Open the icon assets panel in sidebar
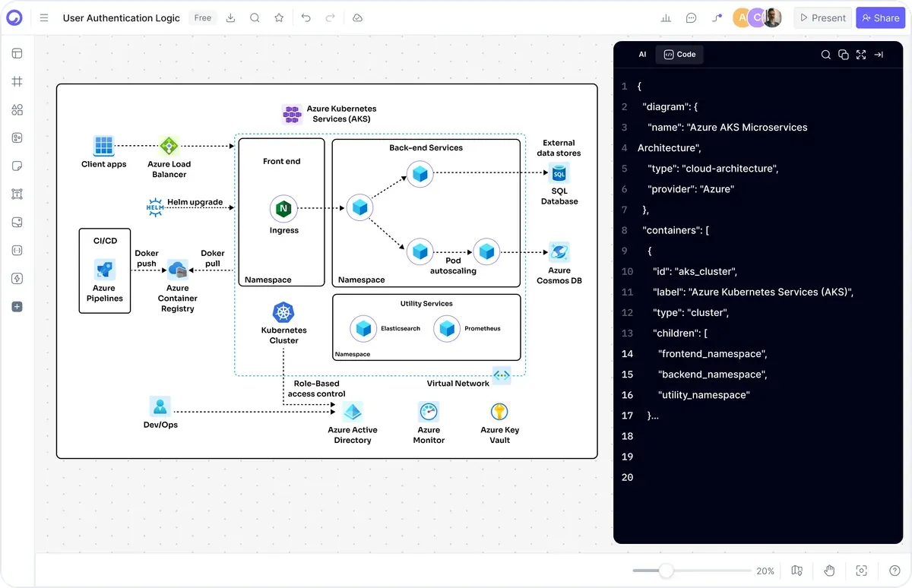The width and height of the screenshot is (912, 588). point(17,138)
